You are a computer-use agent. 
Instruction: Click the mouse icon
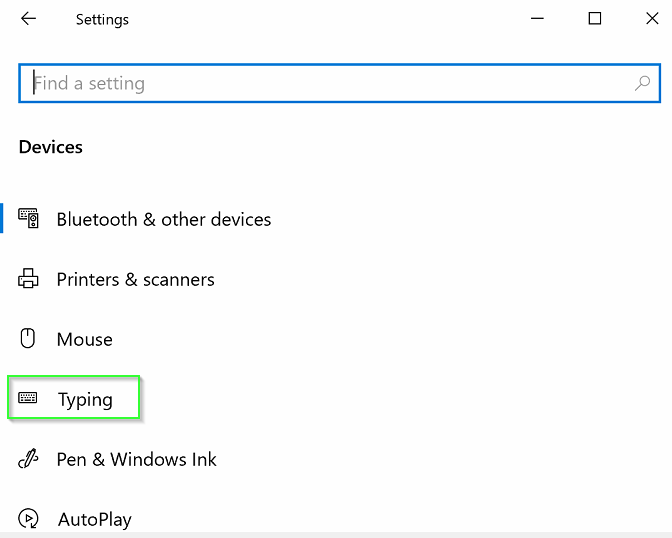click(28, 339)
